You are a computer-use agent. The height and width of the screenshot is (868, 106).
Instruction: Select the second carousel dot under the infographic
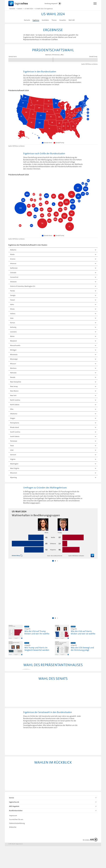coord(55,561)
